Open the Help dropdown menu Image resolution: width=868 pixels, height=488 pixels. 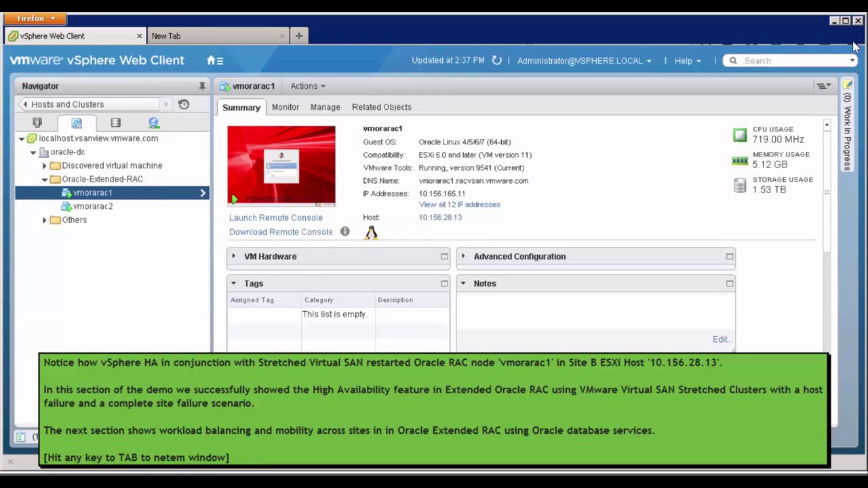point(688,60)
